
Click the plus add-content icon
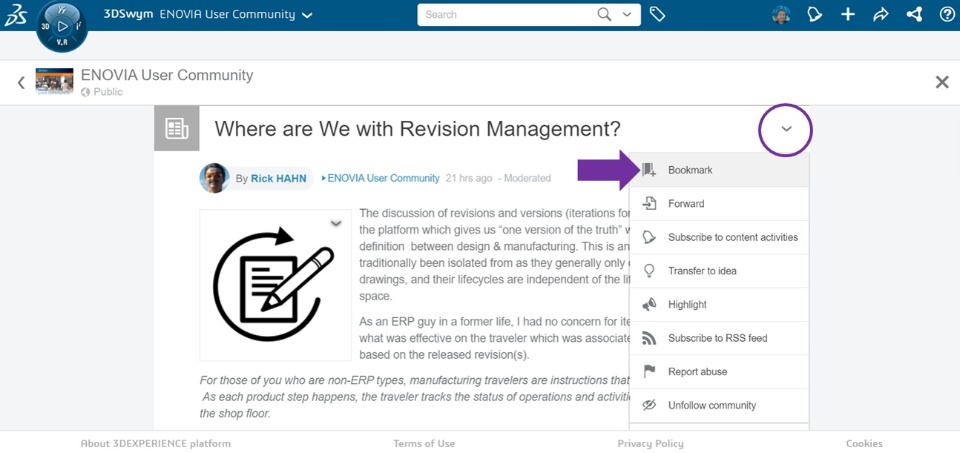click(x=848, y=15)
